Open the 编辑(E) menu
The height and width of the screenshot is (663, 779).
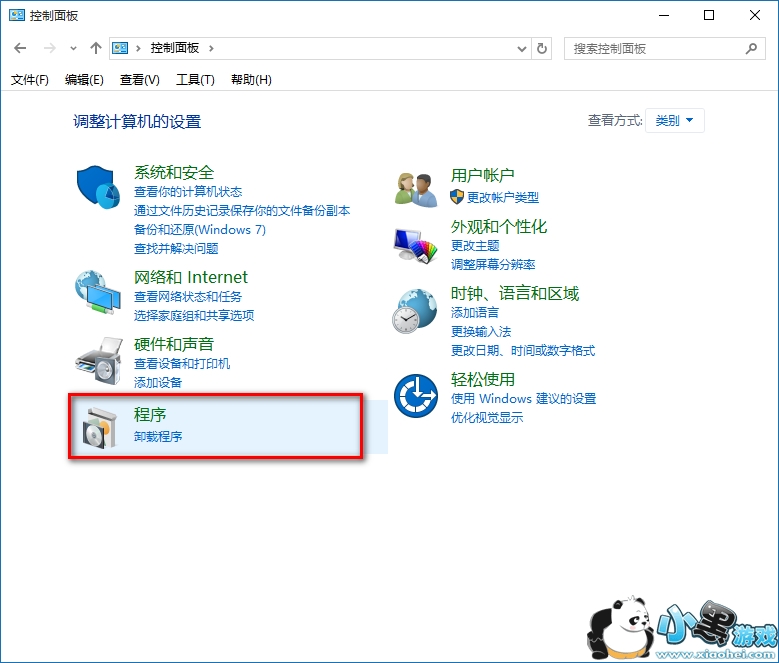[x=84, y=79]
